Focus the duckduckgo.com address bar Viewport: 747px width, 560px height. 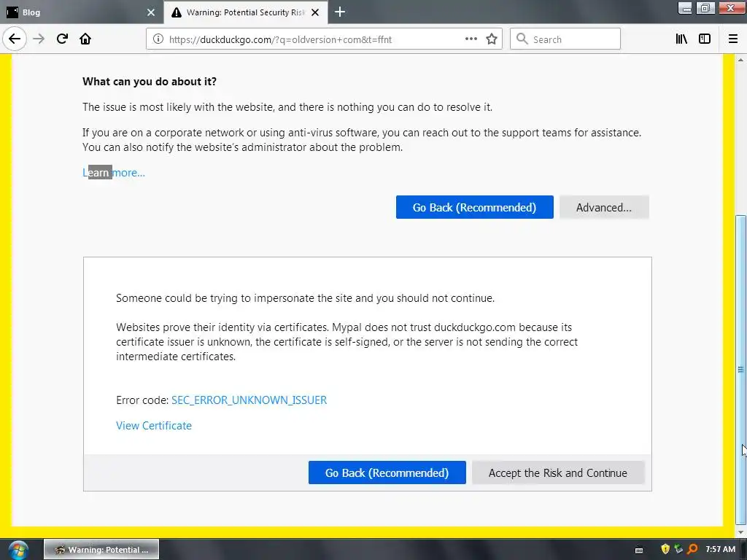click(x=324, y=39)
